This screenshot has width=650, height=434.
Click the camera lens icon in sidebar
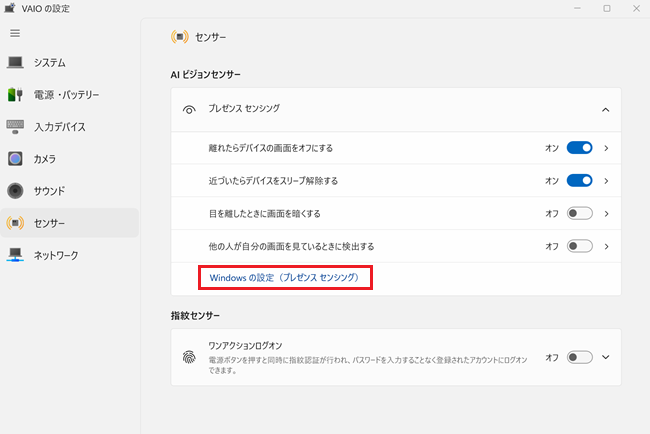15,159
